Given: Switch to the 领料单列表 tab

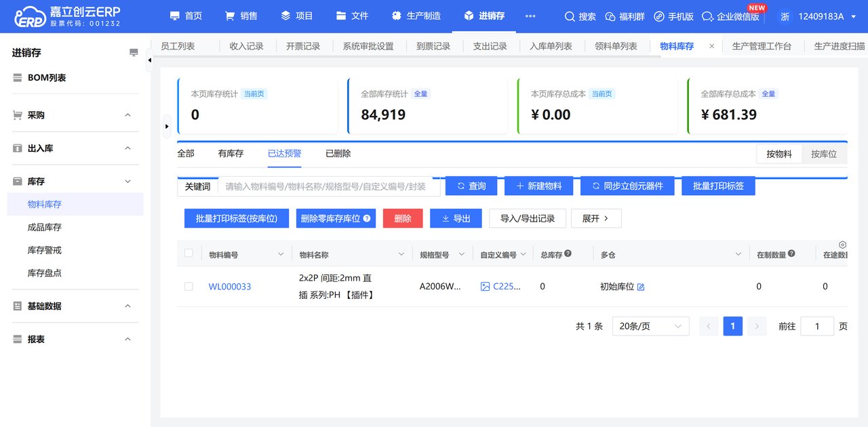Looking at the screenshot, I should click(616, 46).
